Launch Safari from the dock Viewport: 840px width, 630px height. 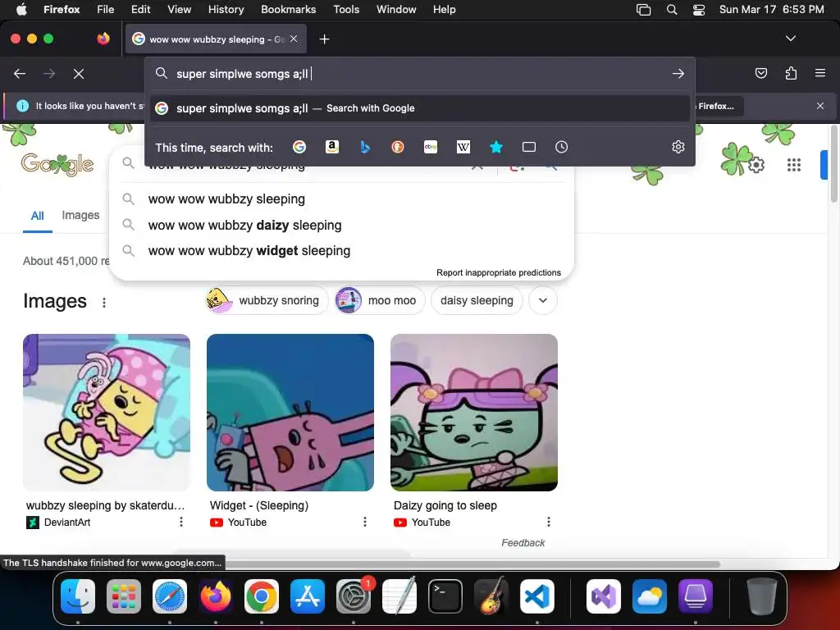(170, 596)
